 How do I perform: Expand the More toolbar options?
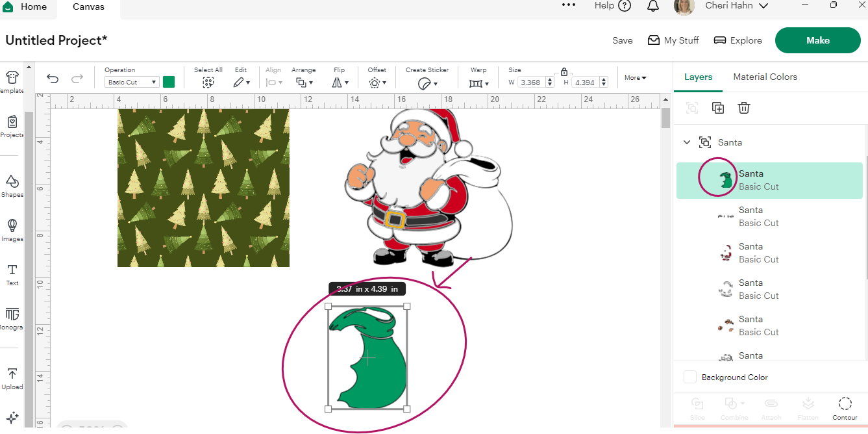pos(635,78)
